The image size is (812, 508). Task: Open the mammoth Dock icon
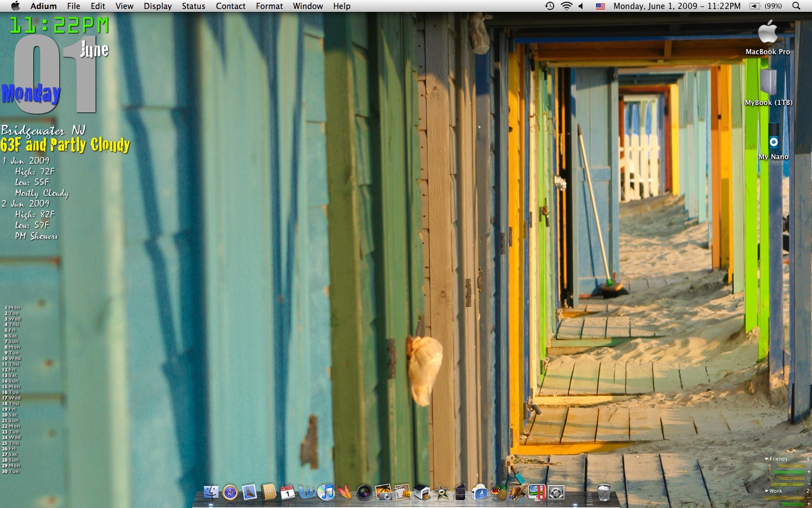518,492
